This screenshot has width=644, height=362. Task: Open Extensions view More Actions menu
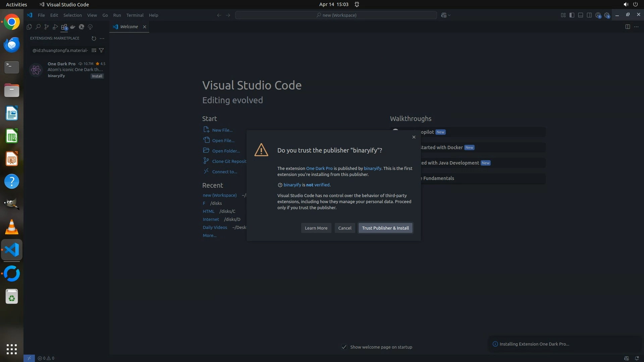click(102, 38)
